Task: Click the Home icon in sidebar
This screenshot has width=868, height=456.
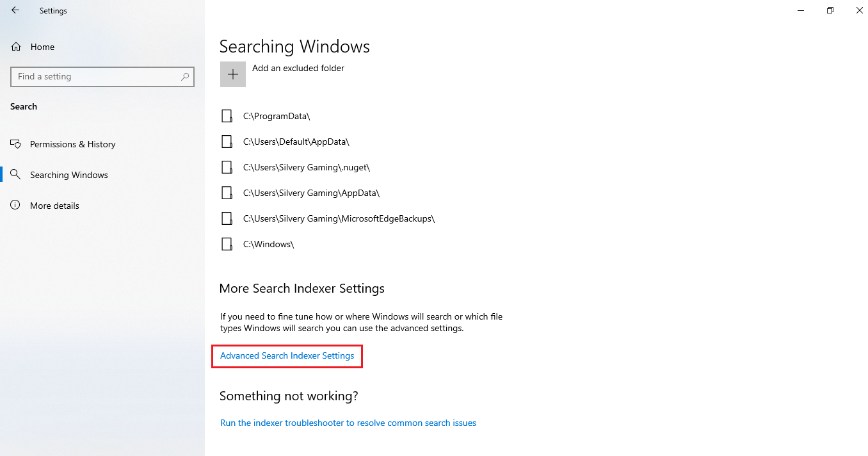Action: 16,47
